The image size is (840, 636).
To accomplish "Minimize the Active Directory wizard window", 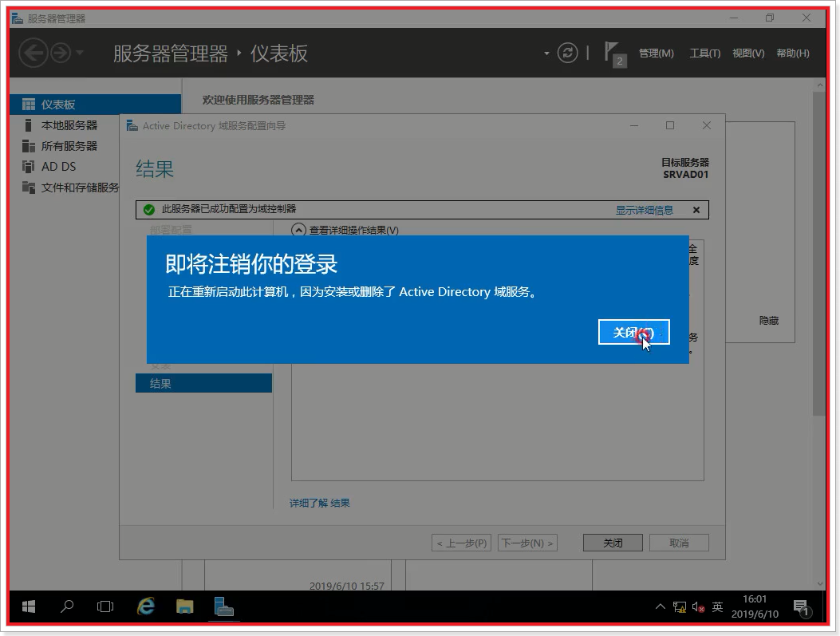I will click(x=634, y=125).
